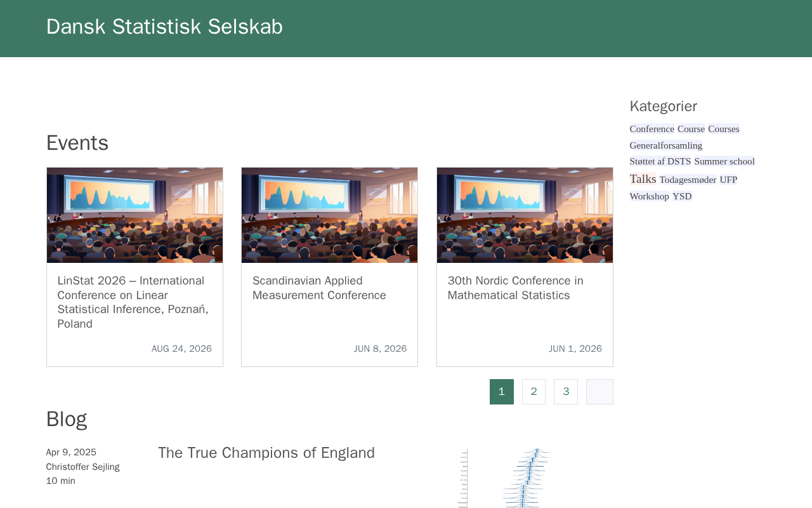Viewport: 812px width, 508px height.
Task: Open the Talks category tag
Action: 643,179
